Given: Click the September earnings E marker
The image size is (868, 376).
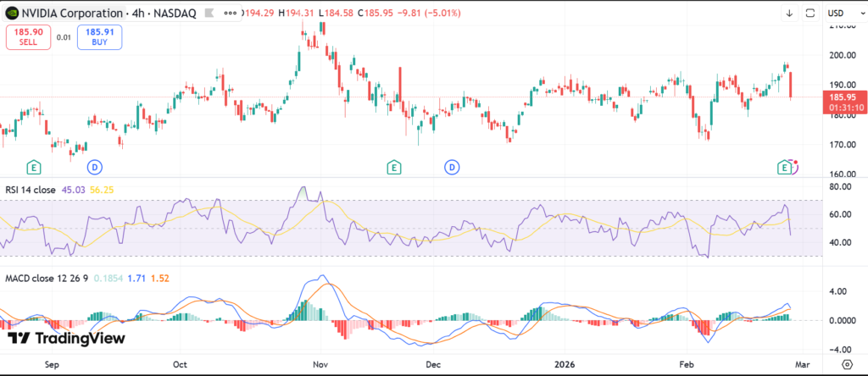Looking at the screenshot, I should coord(34,167).
